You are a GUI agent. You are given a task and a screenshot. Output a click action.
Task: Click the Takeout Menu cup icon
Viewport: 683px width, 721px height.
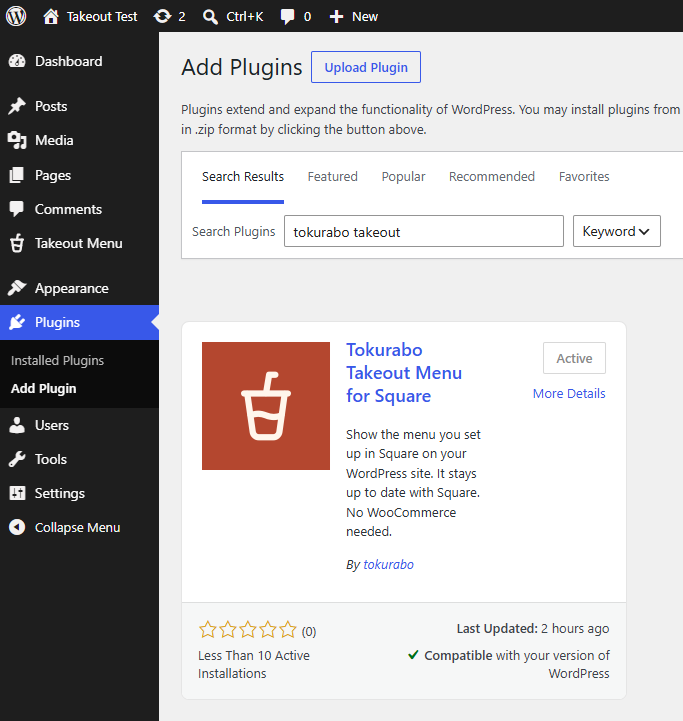(x=17, y=243)
